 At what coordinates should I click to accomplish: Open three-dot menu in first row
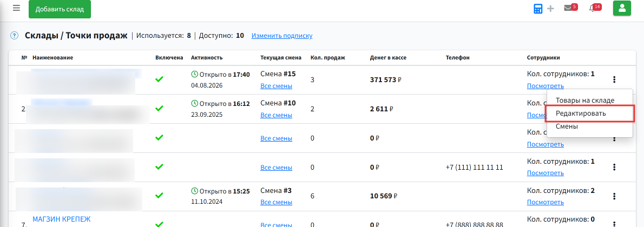tap(614, 79)
